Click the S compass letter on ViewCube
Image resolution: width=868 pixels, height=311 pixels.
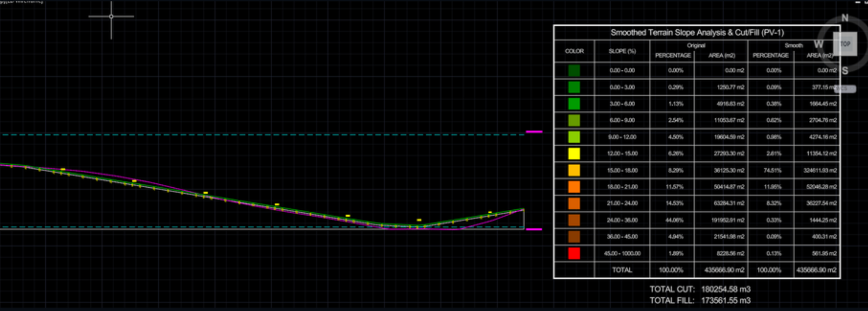click(845, 71)
